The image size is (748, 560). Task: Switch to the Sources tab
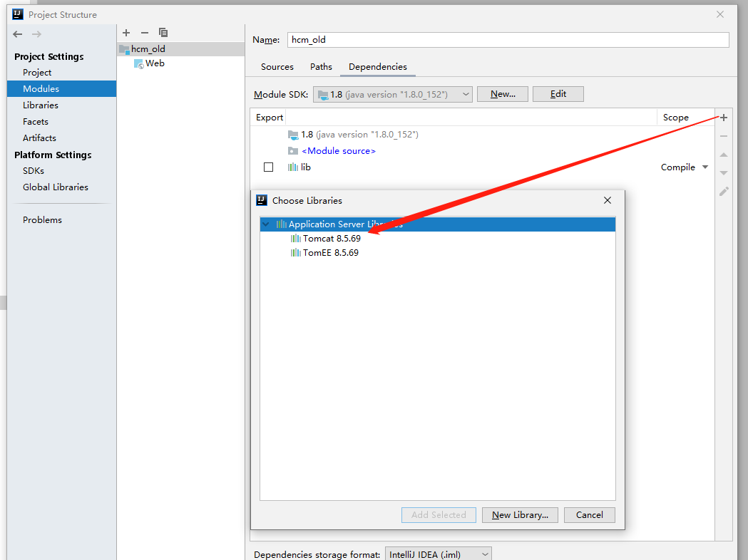(277, 67)
